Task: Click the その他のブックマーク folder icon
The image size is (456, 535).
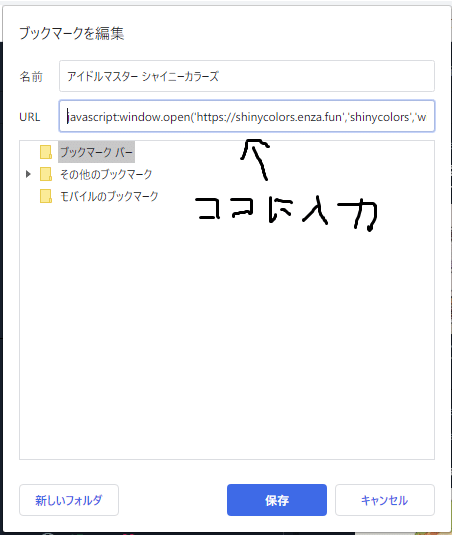Action: click(46, 174)
